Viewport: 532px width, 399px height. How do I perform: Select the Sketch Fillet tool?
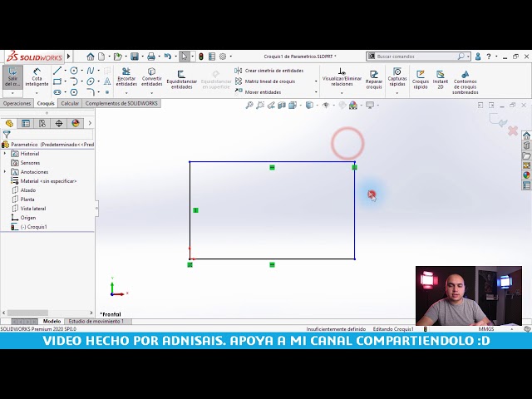(91, 92)
